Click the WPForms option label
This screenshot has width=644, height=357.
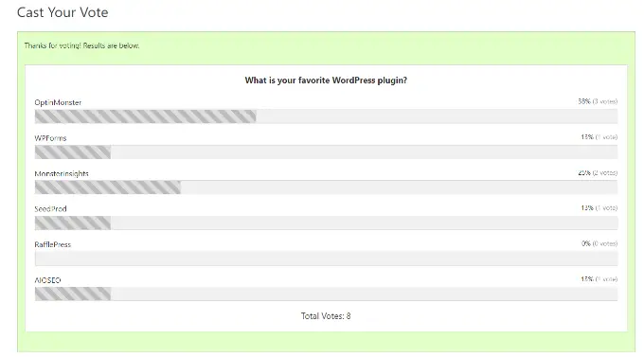coord(50,138)
